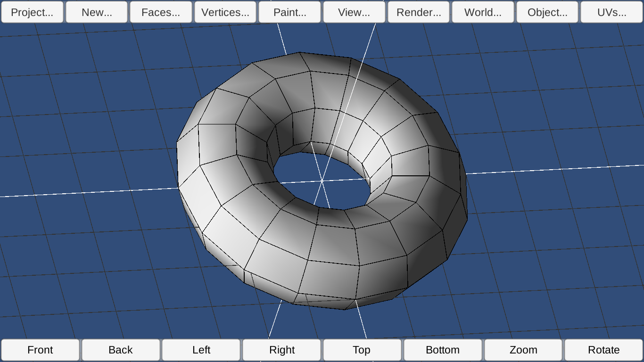This screenshot has height=362, width=644.
Task: Open the Render... menu
Action: click(419, 12)
